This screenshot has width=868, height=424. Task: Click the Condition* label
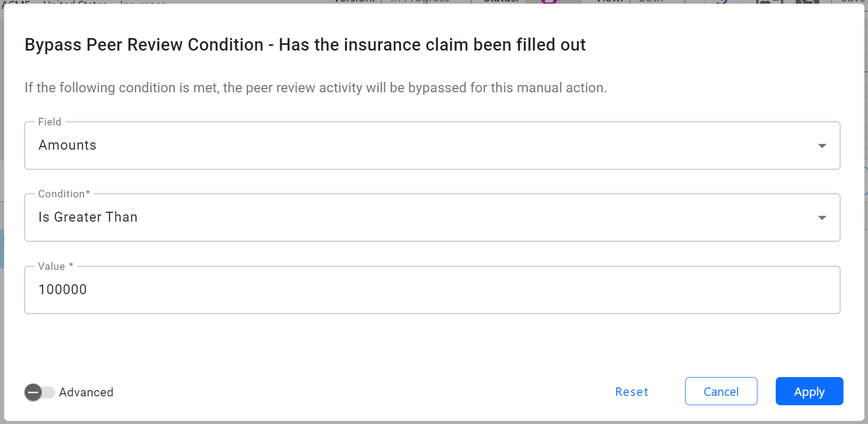coord(64,194)
